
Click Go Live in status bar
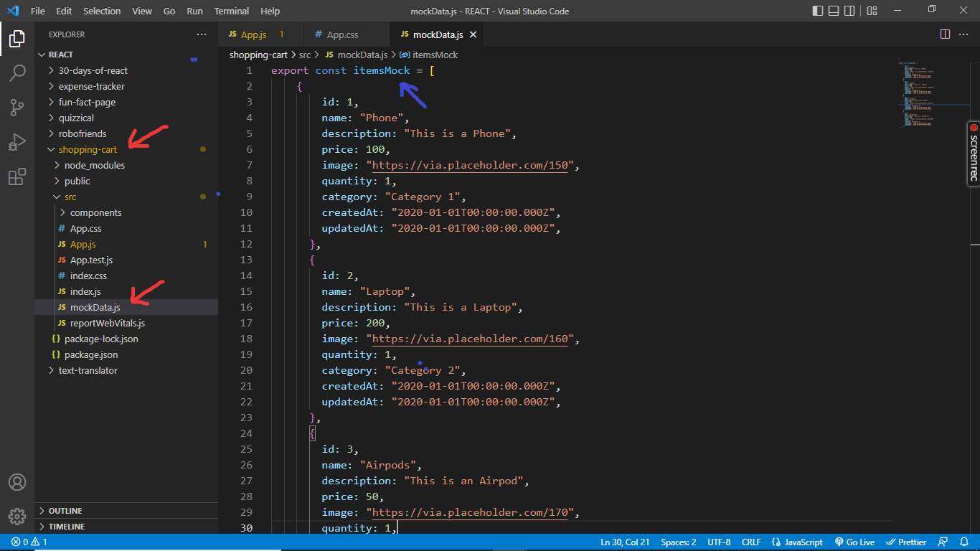point(854,542)
